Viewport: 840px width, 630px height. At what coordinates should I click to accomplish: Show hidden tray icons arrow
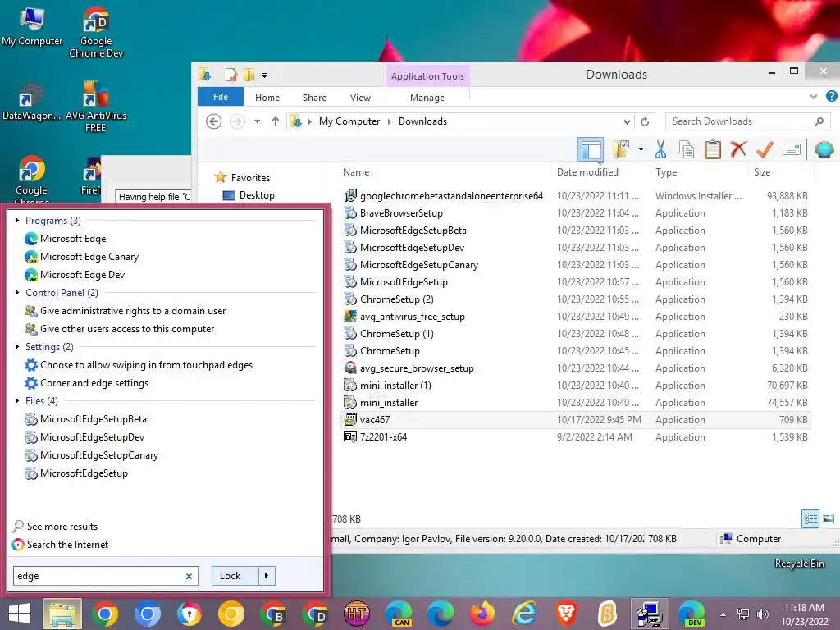724,614
